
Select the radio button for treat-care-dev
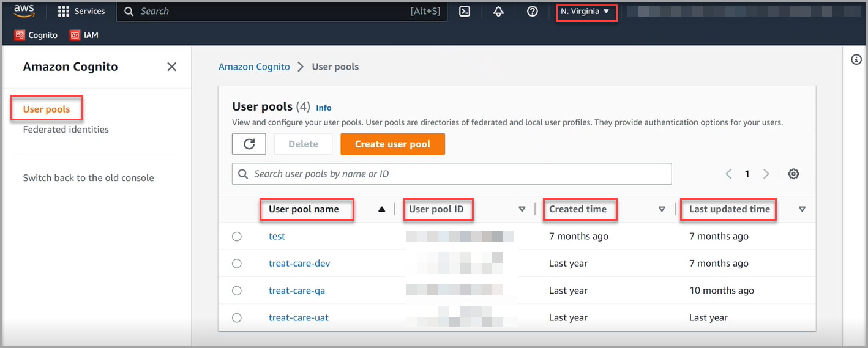point(237,264)
